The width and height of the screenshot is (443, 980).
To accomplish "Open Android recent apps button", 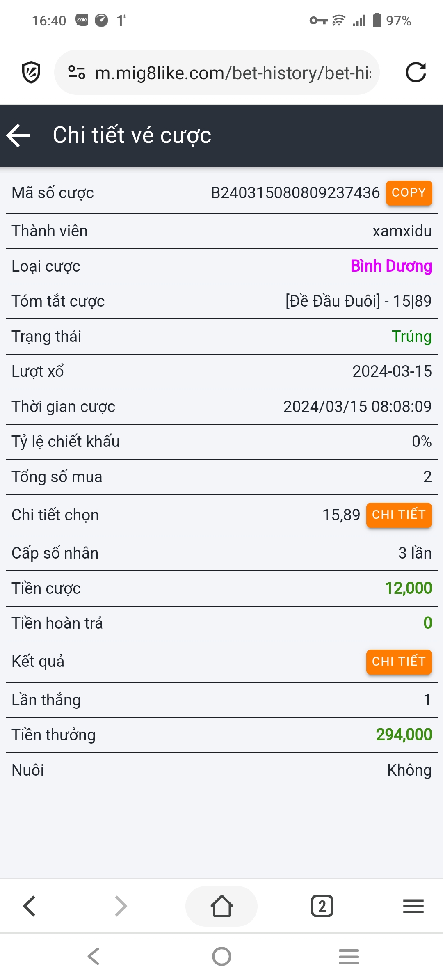I will point(349,956).
